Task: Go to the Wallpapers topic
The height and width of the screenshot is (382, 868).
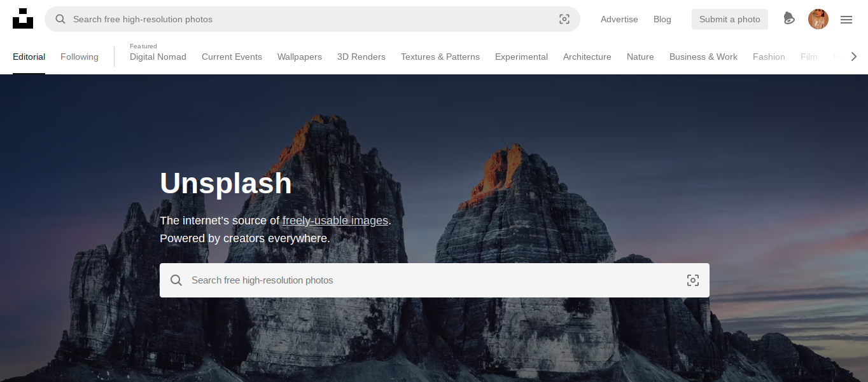Action: point(300,57)
